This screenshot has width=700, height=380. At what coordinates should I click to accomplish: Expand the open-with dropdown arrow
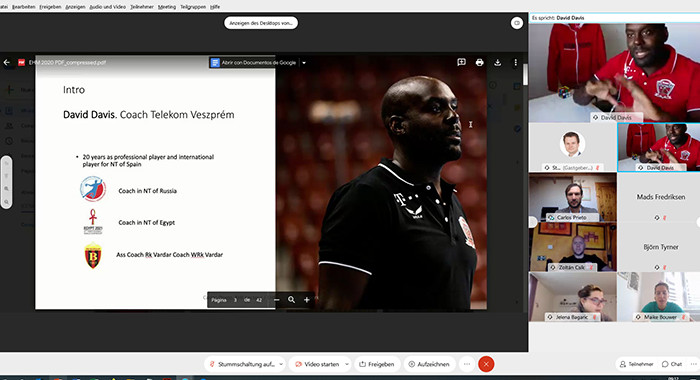(304, 63)
